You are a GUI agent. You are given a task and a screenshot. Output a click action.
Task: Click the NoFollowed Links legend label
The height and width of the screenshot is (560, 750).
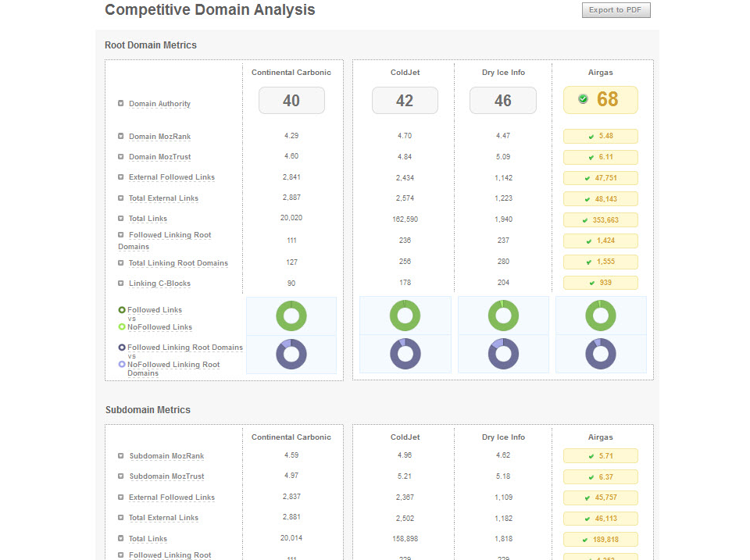[x=159, y=327]
